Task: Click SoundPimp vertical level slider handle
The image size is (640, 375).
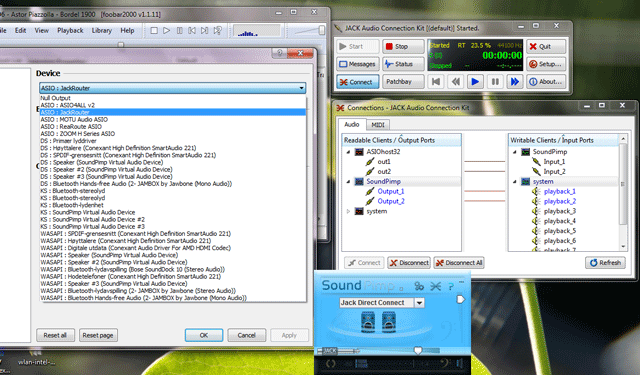Action: click(460, 300)
